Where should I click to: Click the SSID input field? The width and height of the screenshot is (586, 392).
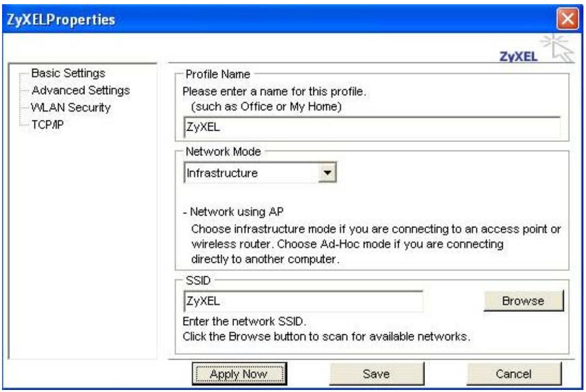coord(304,301)
